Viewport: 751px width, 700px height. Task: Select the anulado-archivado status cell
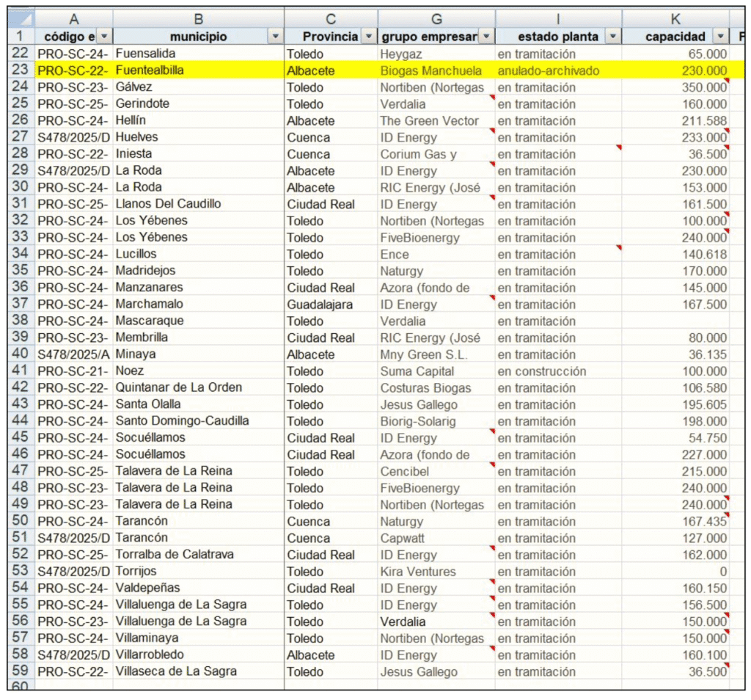558,70
